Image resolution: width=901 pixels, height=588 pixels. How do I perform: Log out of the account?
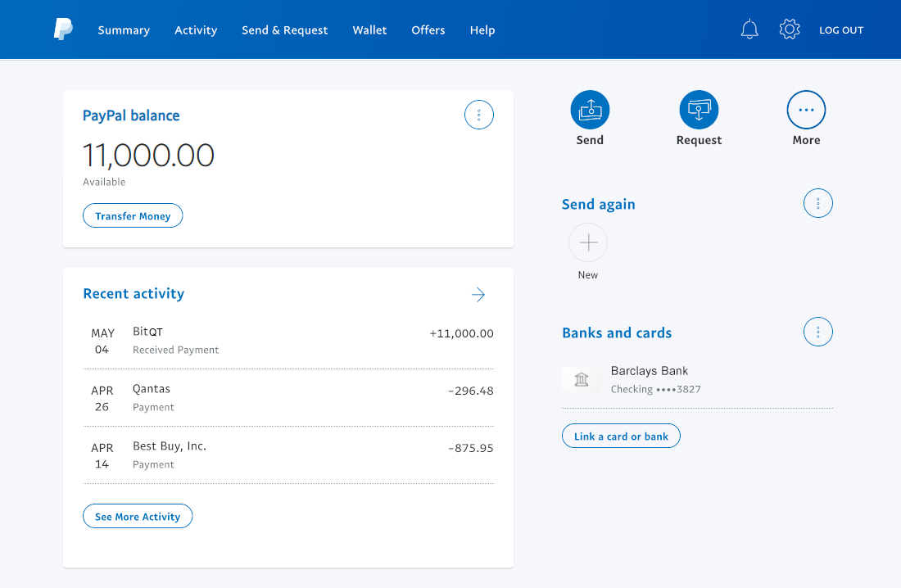pos(841,30)
